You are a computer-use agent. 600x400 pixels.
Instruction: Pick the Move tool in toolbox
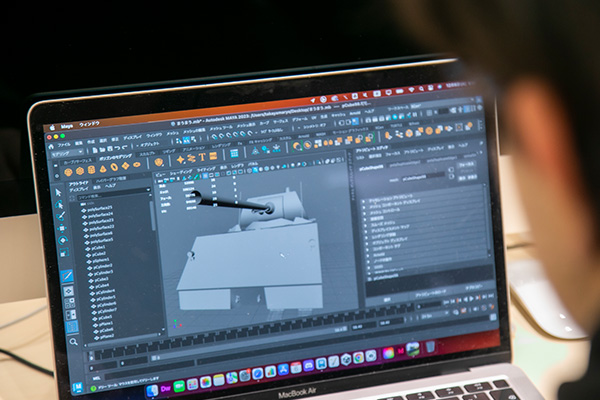(x=62, y=229)
